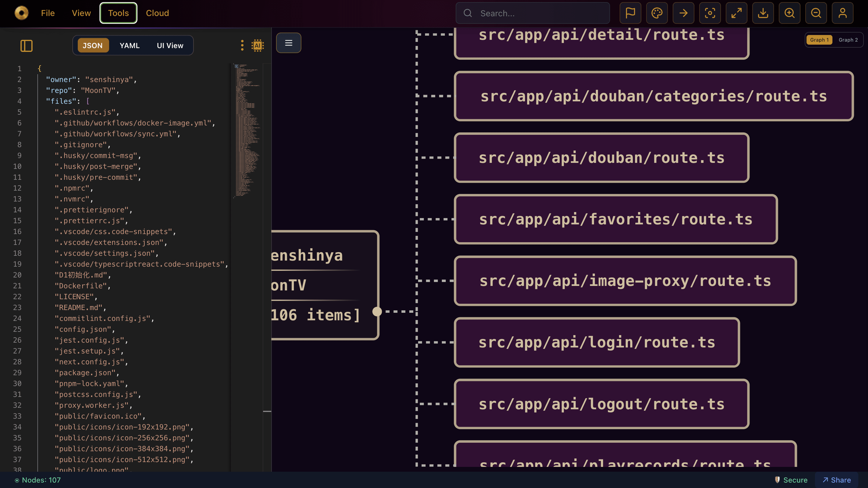This screenshot has height=488, width=868.
Task: Switch to the UI View tab
Action: pyautogui.click(x=170, y=45)
